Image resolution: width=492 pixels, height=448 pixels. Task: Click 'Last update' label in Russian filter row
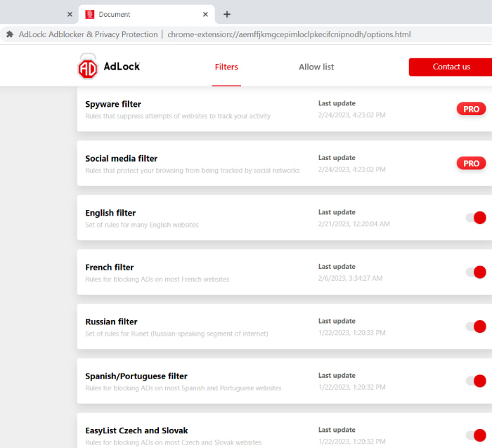click(337, 321)
